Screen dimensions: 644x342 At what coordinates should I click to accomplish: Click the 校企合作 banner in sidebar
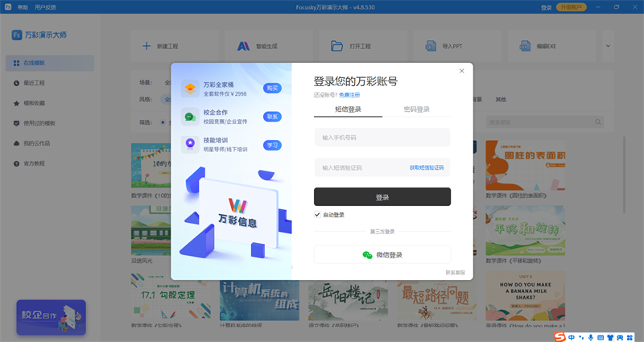click(x=51, y=317)
